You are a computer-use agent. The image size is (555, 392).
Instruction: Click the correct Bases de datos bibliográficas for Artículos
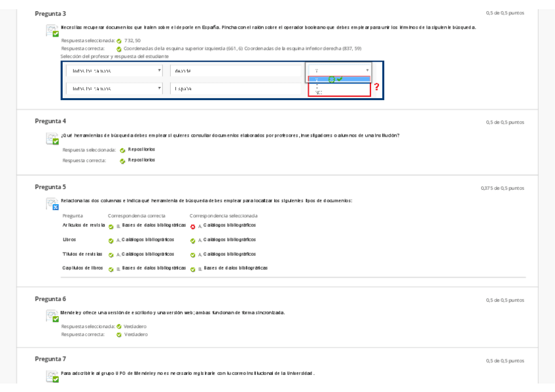click(154, 225)
